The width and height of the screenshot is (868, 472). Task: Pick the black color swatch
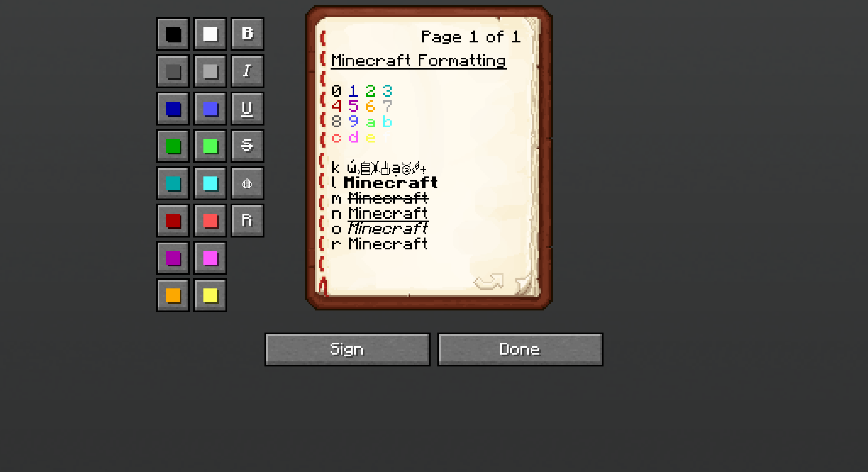(x=173, y=34)
